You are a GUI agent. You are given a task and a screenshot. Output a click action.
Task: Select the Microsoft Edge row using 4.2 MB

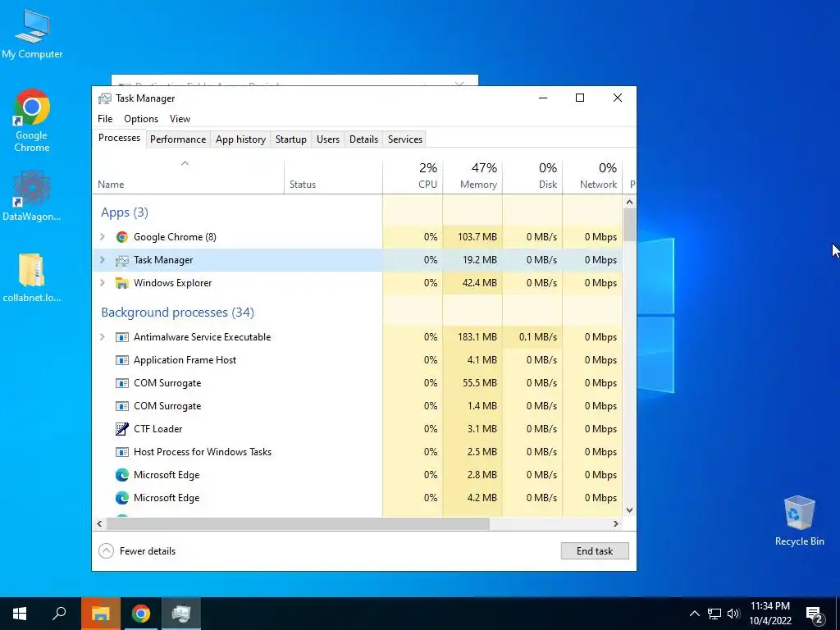point(358,498)
